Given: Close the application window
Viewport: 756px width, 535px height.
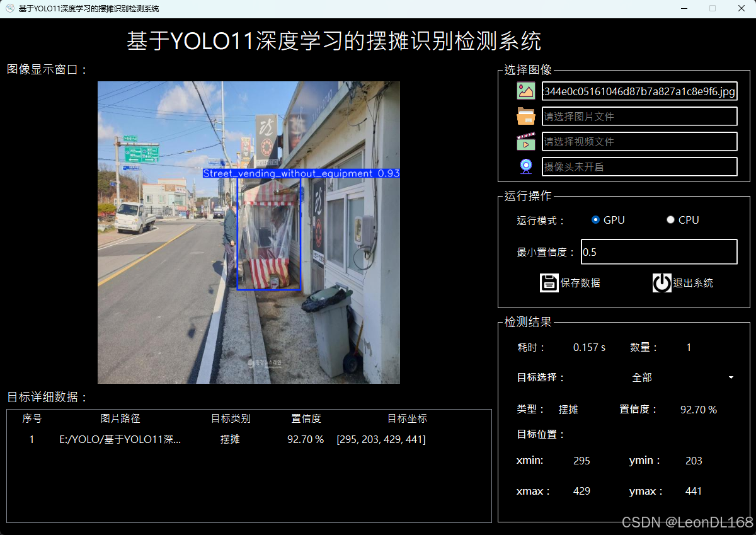Looking at the screenshot, I should [742, 8].
